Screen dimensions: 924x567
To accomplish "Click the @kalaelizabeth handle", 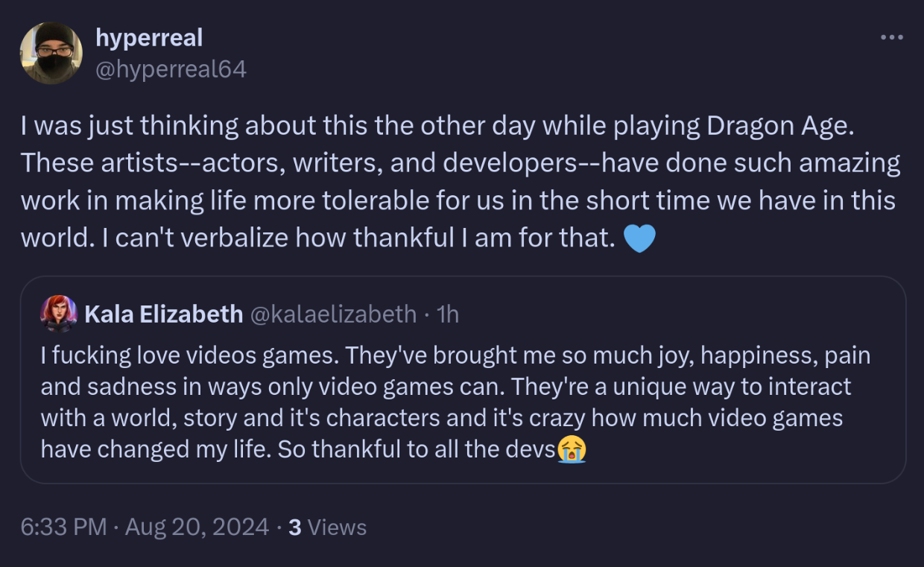I will coord(333,314).
